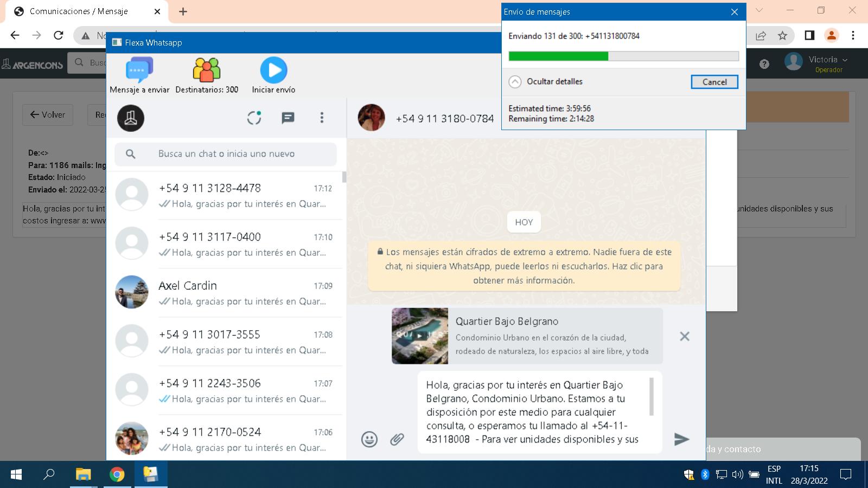Open Chrome profile avatar

tap(831, 35)
